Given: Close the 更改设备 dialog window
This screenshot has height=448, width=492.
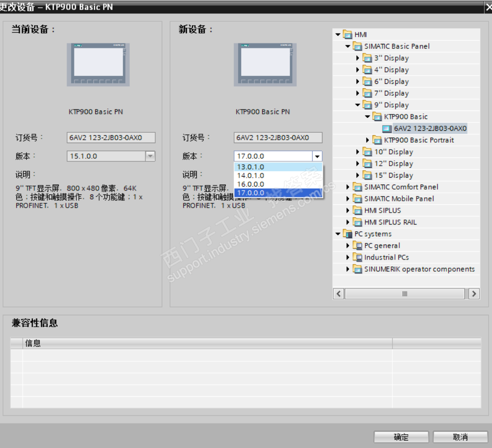Looking at the screenshot, I should tap(488, 7).
